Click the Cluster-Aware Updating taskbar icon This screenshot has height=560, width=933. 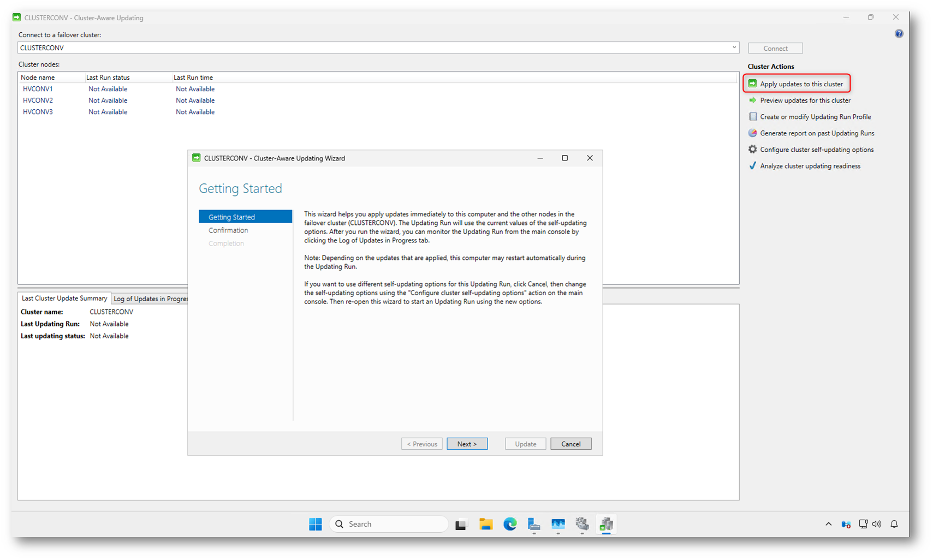point(606,524)
